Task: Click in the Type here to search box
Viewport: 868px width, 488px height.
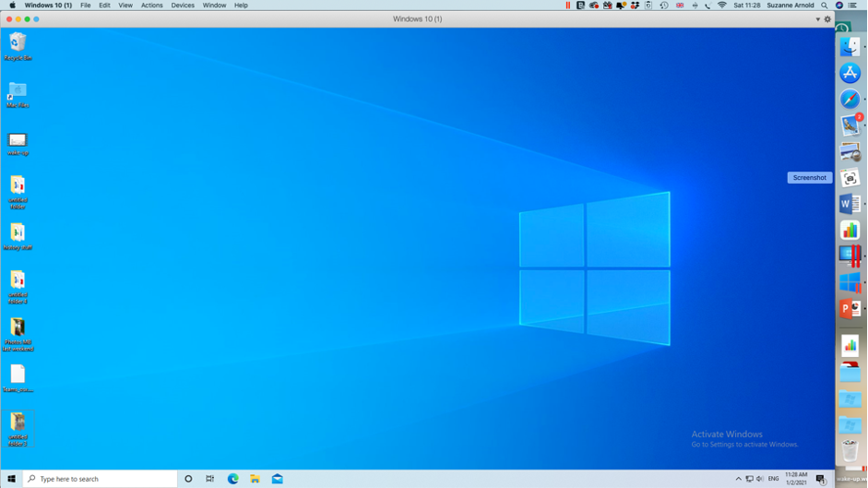Action: coord(101,479)
